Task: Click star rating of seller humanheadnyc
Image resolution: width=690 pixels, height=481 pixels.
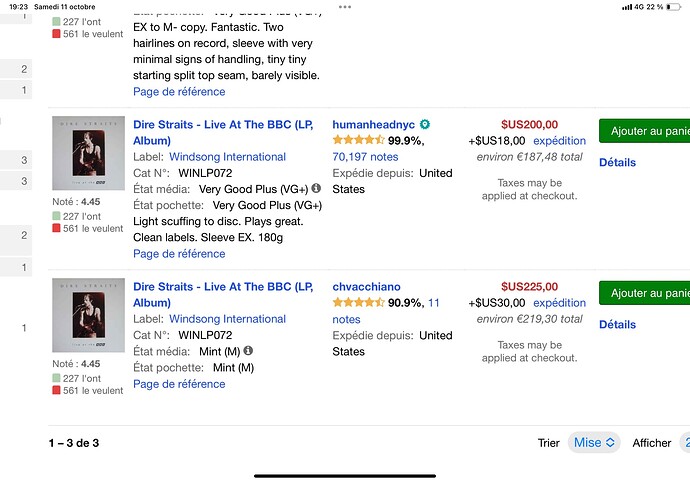Action: pos(358,141)
